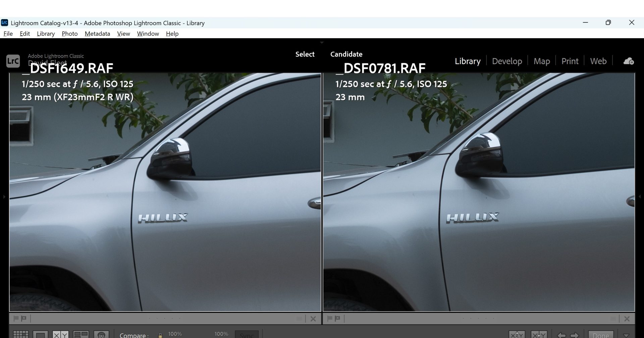Switch to Loupe view
Image resolution: width=644 pixels, height=338 pixels.
pyautogui.click(x=40, y=335)
